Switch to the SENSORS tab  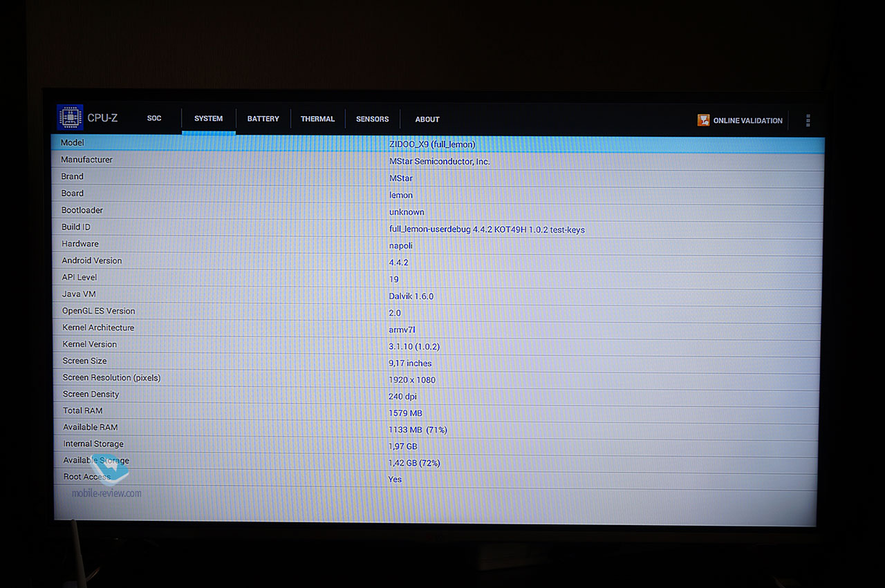373,119
